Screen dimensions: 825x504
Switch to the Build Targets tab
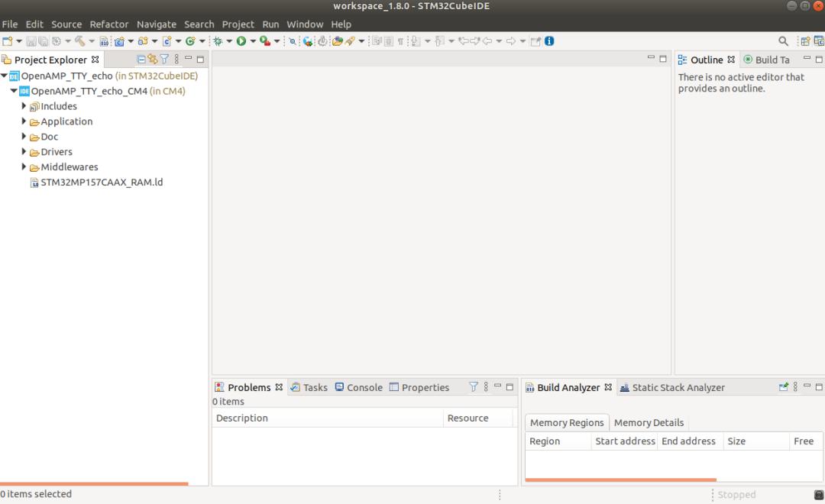pyautogui.click(x=767, y=60)
